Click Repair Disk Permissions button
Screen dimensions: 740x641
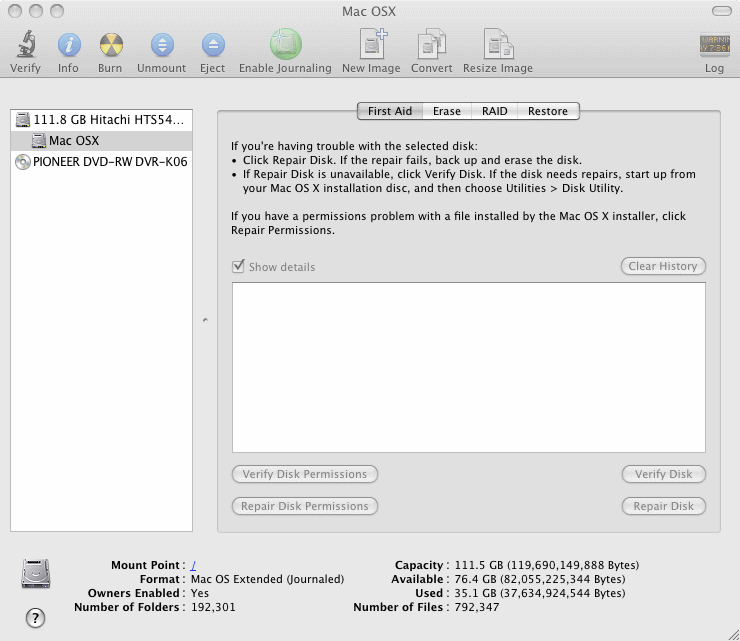point(305,506)
